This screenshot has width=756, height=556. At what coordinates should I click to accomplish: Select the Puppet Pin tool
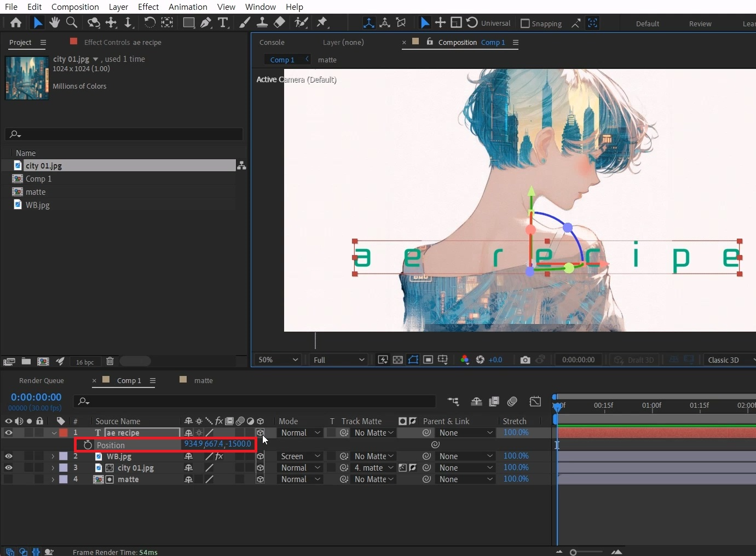tap(322, 22)
